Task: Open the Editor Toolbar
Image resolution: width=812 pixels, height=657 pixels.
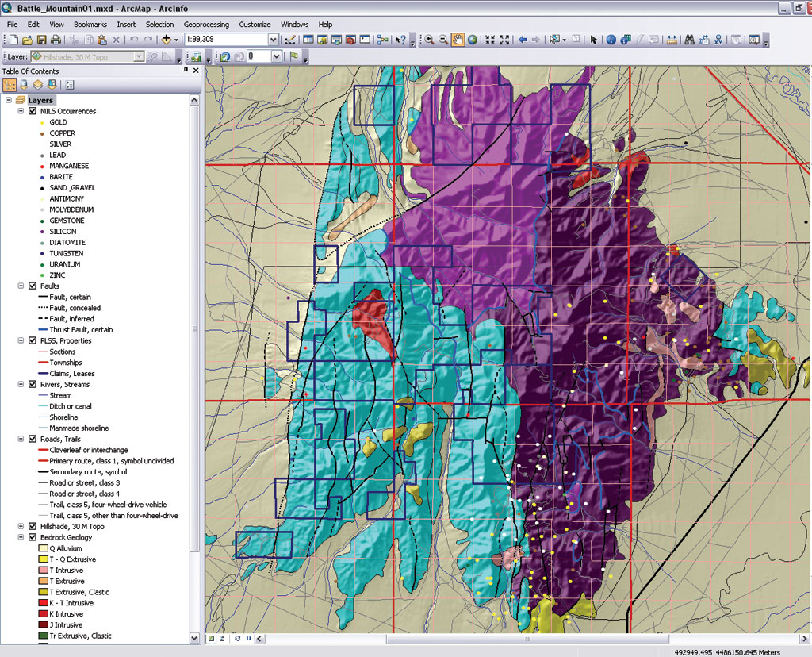Action: (290, 40)
